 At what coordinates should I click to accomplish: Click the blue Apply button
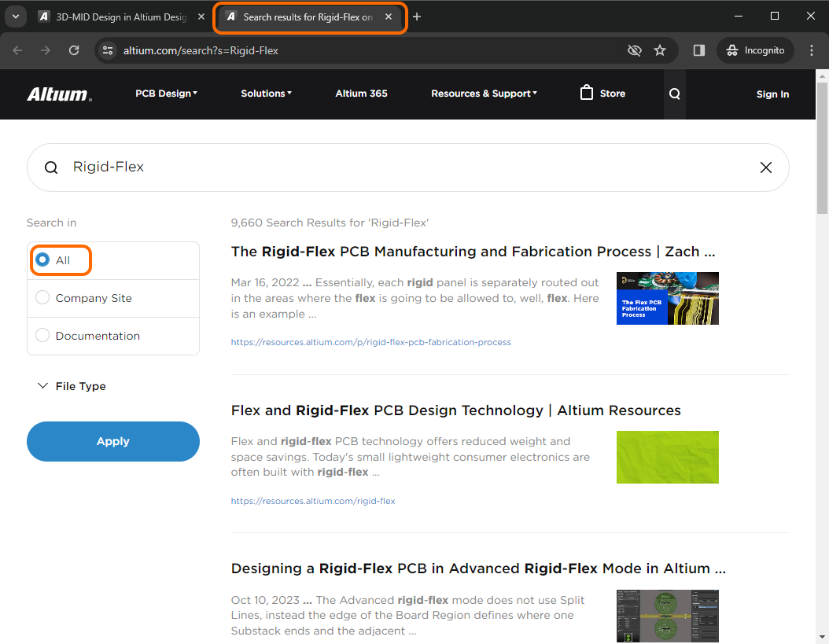click(x=113, y=441)
